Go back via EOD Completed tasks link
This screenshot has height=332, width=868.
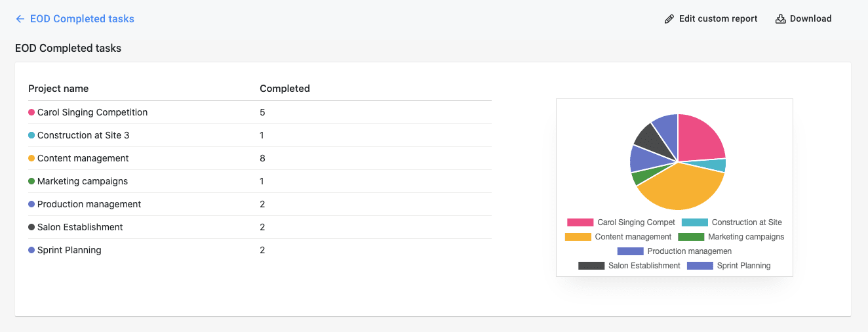82,19
